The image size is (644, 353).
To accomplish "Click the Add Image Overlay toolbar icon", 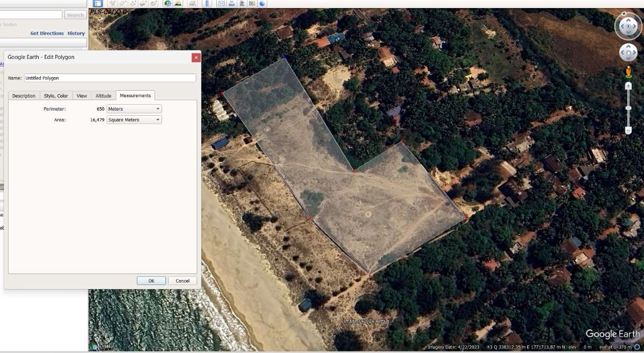I will (x=143, y=3).
